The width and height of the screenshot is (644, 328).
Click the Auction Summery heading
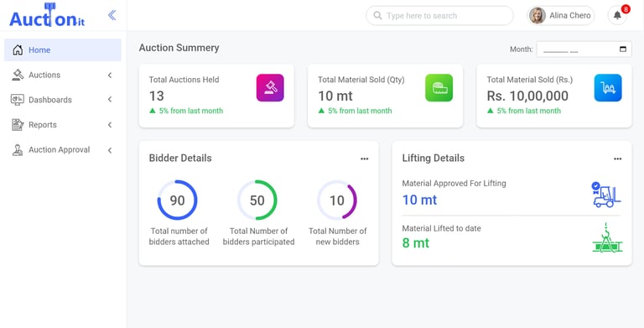pyautogui.click(x=179, y=48)
